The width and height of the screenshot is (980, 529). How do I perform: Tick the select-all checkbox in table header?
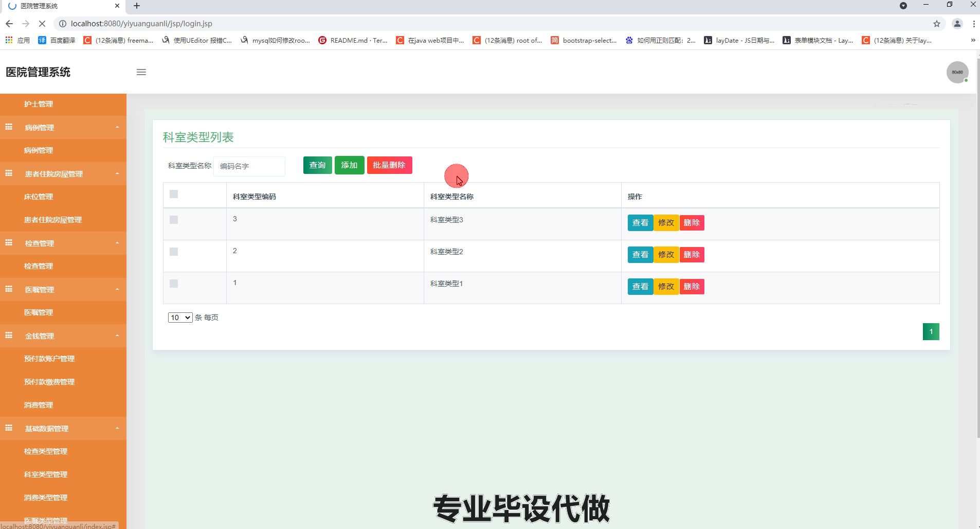[x=174, y=194]
